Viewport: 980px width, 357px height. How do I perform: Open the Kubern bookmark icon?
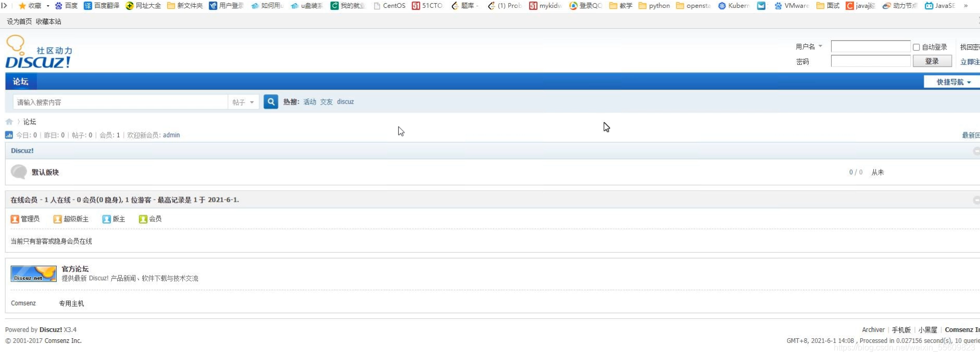click(x=722, y=6)
